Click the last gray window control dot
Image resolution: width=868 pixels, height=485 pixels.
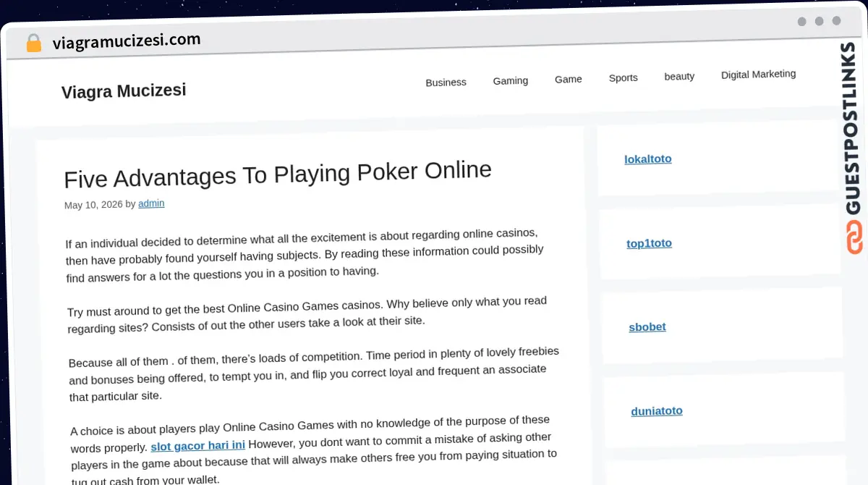[x=836, y=21]
